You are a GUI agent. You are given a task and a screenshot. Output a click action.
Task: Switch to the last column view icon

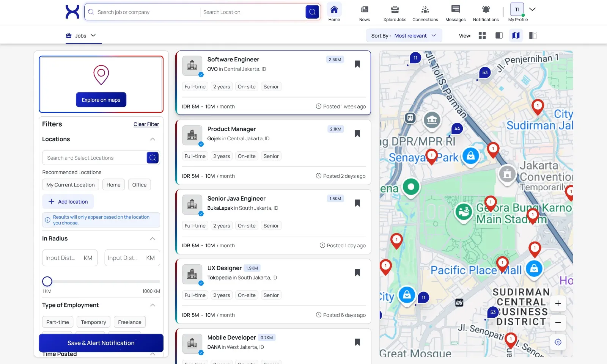pyautogui.click(x=533, y=35)
